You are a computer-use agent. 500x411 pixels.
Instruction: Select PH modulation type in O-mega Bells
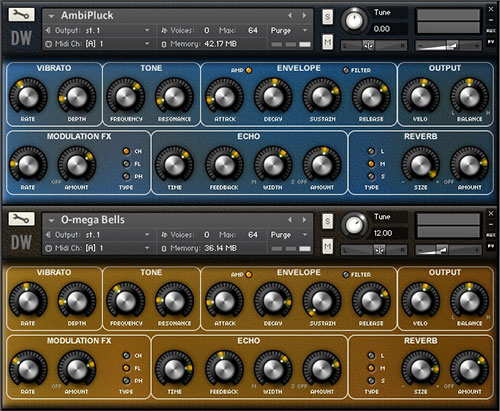pyautogui.click(x=126, y=380)
